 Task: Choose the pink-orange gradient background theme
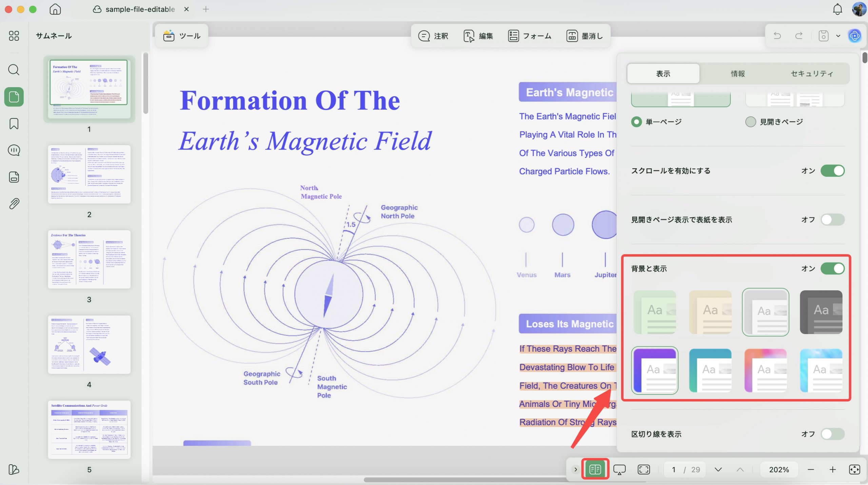(766, 370)
